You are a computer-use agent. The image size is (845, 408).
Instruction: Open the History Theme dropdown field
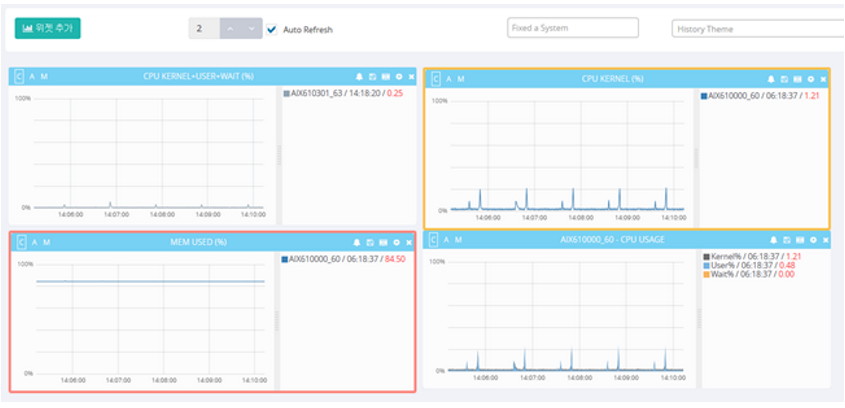point(756,29)
